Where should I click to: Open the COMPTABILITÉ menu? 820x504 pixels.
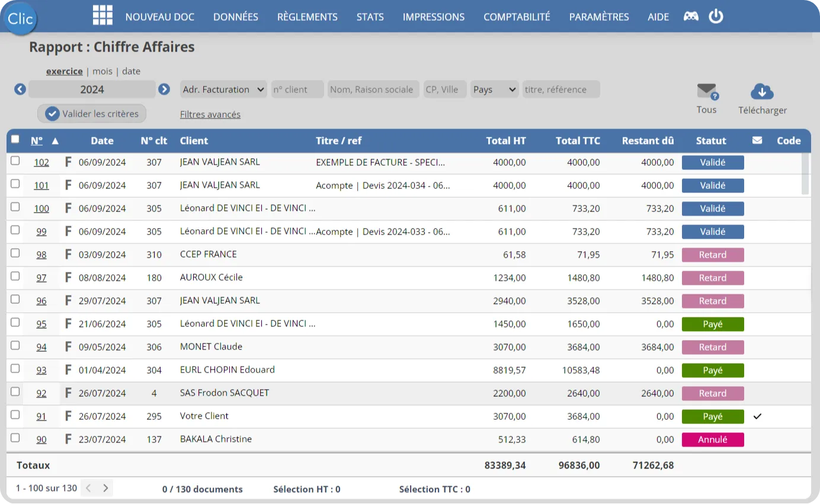pyautogui.click(x=517, y=17)
